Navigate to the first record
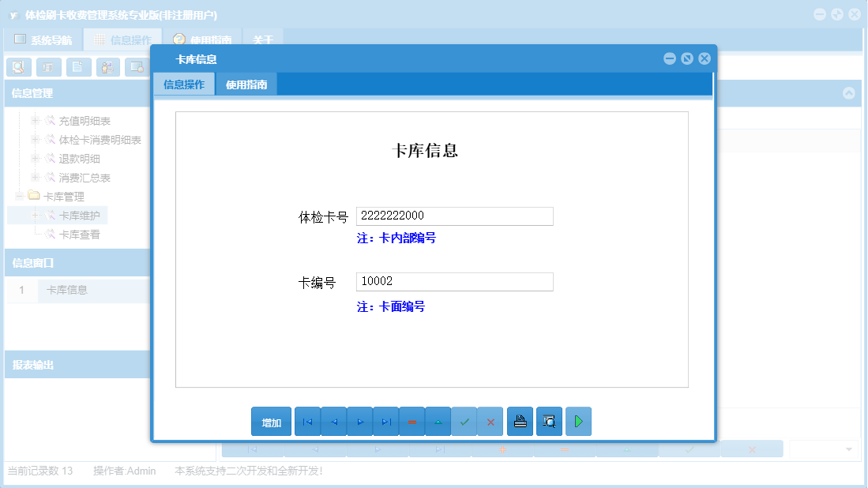 (307, 421)
